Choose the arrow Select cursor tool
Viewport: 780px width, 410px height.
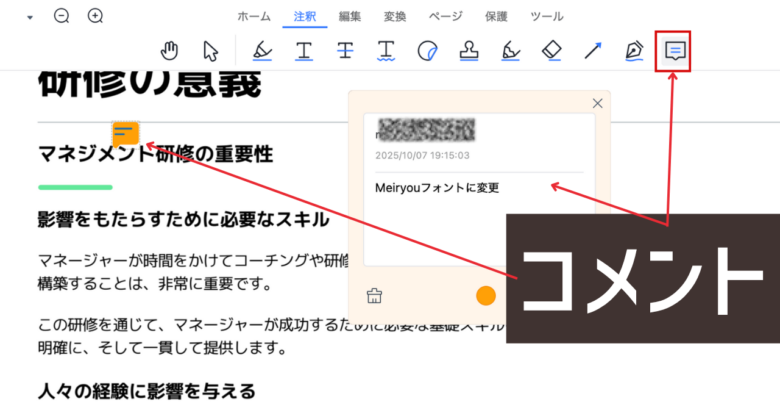tap(210, 50)
